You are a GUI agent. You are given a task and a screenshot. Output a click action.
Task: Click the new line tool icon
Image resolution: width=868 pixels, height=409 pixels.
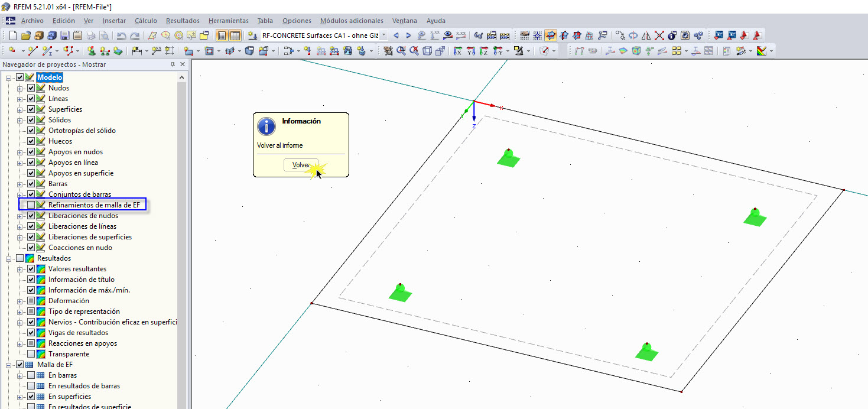33,51
